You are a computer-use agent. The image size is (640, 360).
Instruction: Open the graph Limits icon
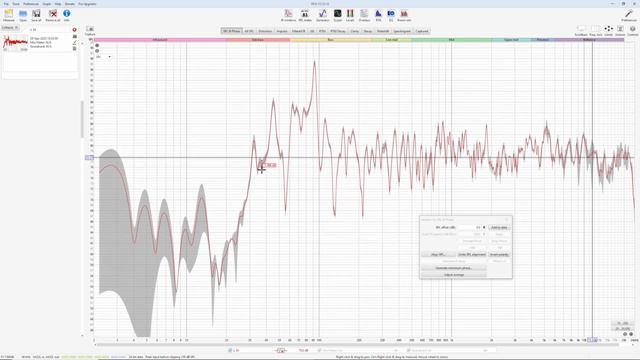[609, 30]
